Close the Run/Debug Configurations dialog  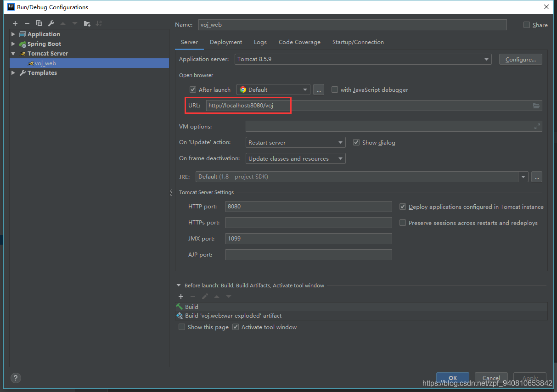click(546, 7)
